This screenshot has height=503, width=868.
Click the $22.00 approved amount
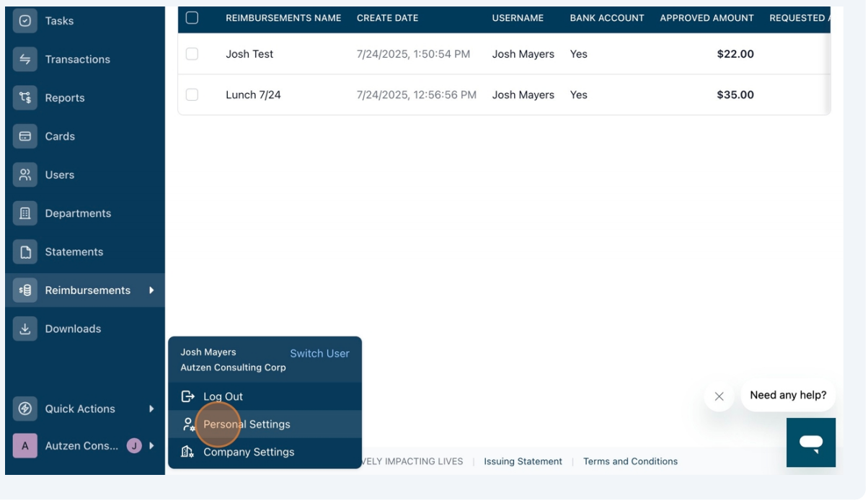[735, 54]
